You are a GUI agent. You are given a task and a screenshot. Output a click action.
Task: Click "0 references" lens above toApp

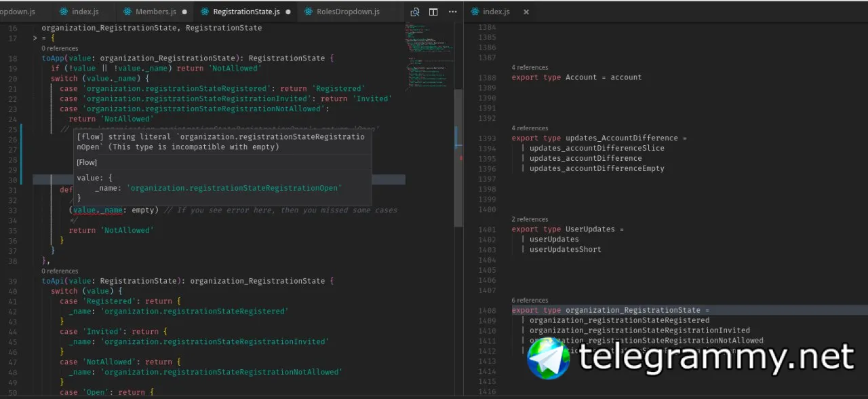tap(60, 49)
